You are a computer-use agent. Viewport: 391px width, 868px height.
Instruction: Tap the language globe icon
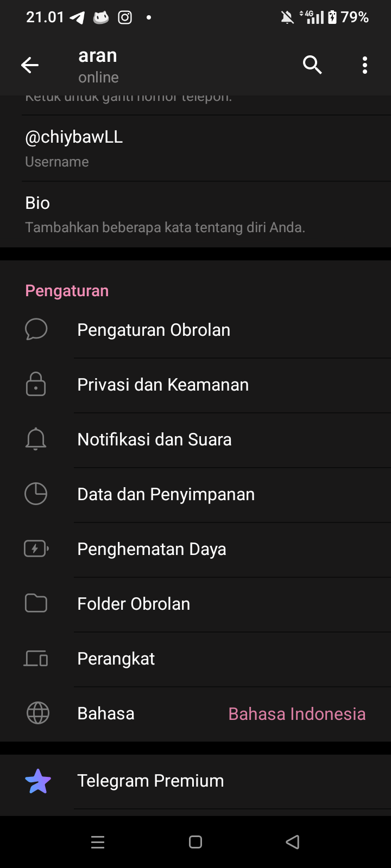pos(37,713)
